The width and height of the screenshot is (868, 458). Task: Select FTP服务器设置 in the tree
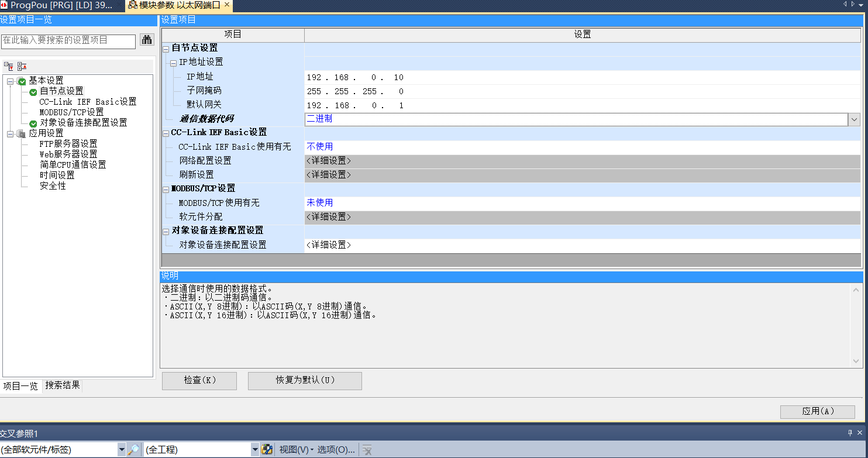pos(68,144)
